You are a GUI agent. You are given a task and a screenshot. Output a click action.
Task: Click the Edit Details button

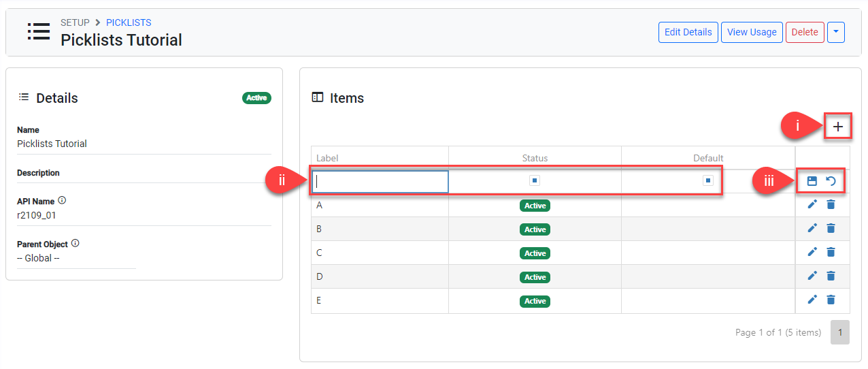pos(688,32)
